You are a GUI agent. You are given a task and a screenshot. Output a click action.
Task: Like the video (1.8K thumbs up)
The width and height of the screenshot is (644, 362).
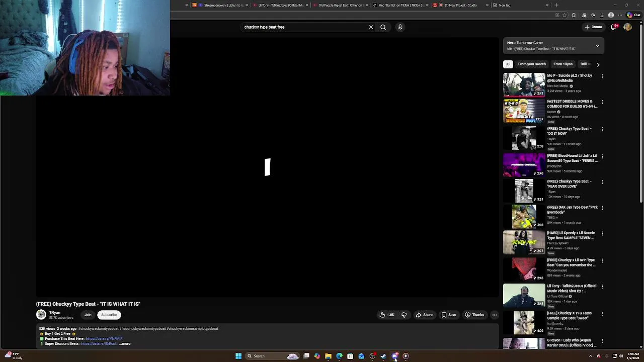coord(387,315)
